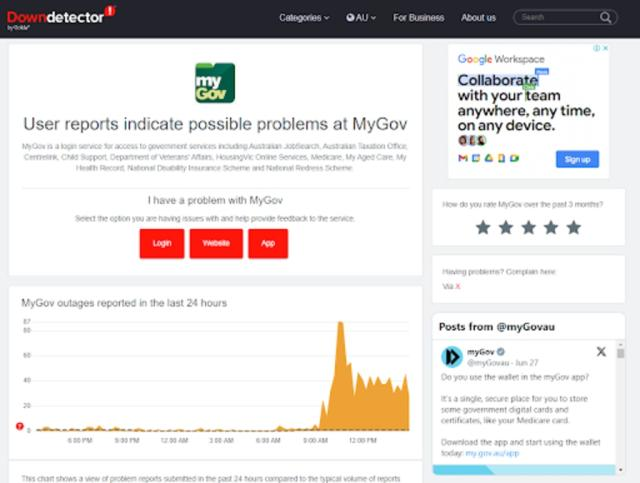640x483 pixels.
Task: Click the Gmail icon in ad
Action: 463,158
